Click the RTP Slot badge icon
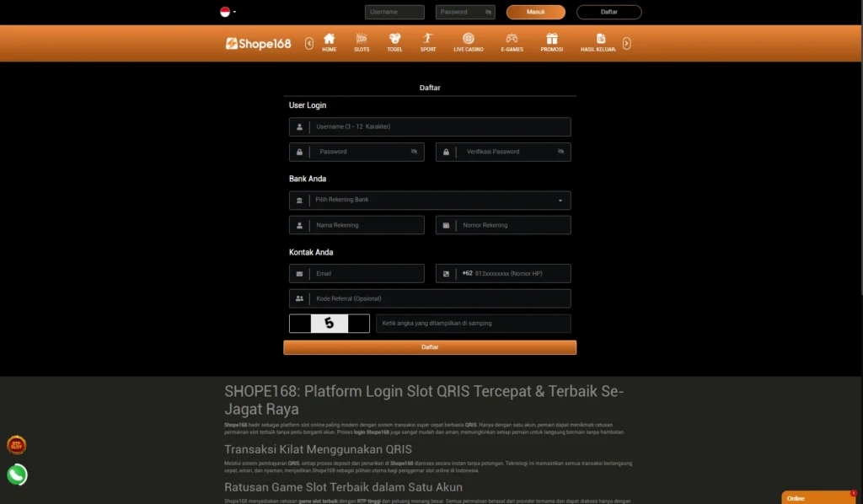863x504 pixels. click(17, 444)
